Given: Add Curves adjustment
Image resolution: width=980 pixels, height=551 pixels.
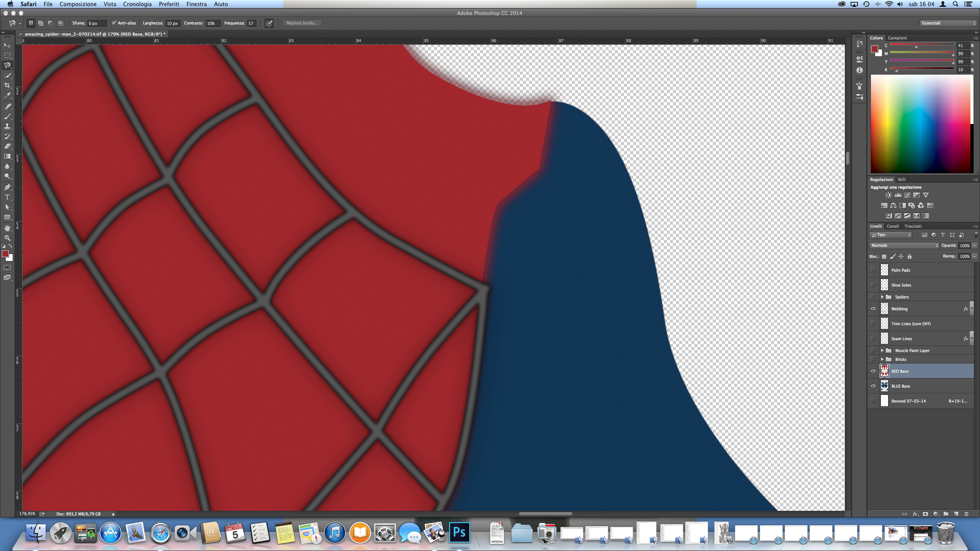Looking at the screenshot, I should tap(907, 195).
